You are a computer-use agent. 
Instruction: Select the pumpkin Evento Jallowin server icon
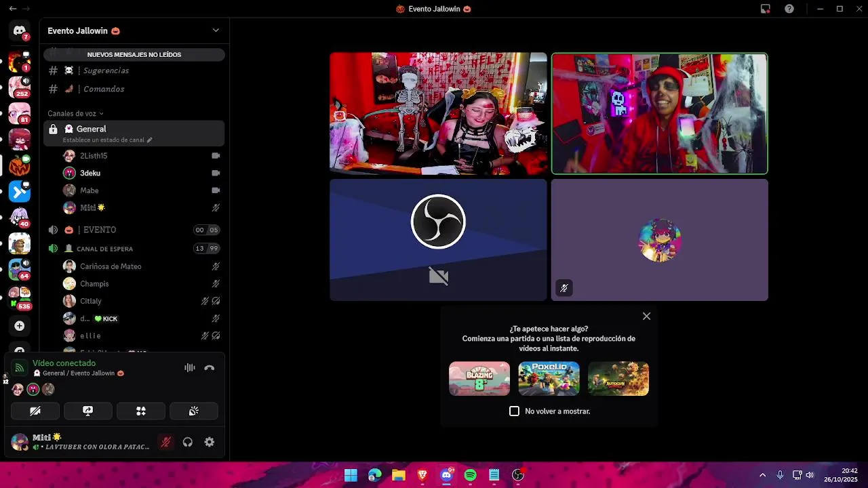19,165
